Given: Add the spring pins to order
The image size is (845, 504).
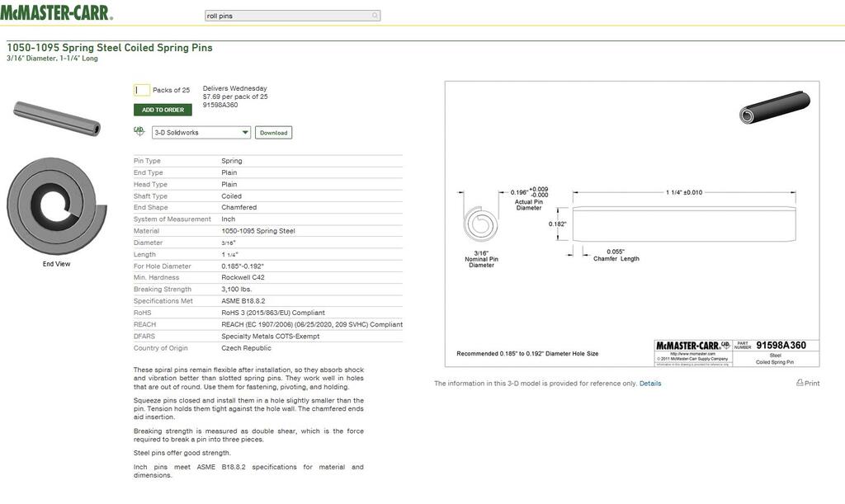Looking at the screenshot, I should [163, 110].
